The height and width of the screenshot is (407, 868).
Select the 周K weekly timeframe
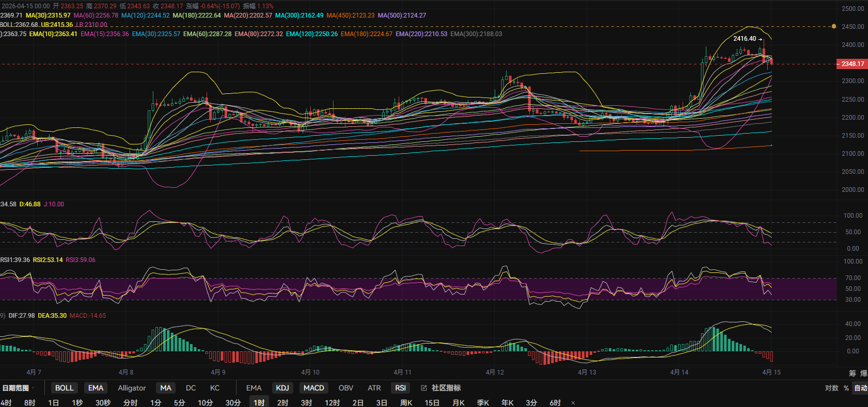406,403
